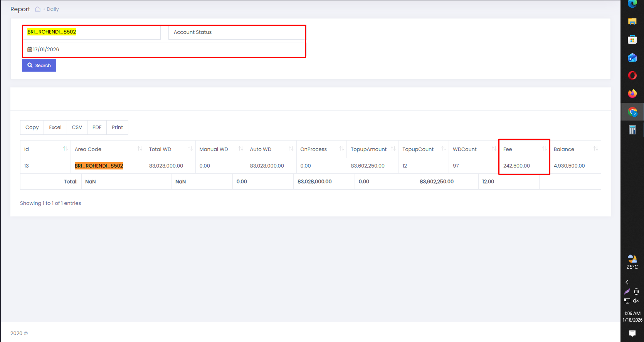This screenshot has height=342, width=644.
Task: Open File Explorer from taskbar
Action: [632, 21]
